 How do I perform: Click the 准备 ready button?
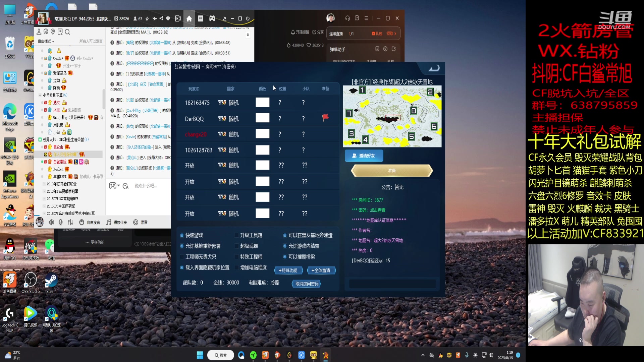(391, 171)
